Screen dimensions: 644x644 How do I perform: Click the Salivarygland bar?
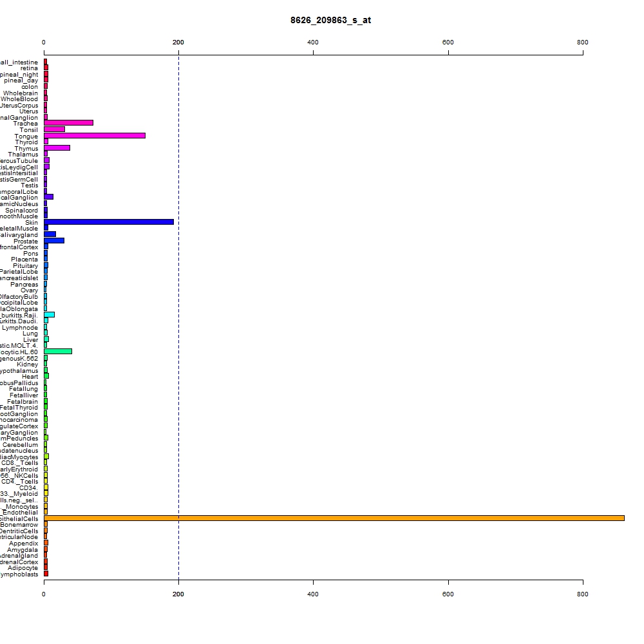coord(50,234)
